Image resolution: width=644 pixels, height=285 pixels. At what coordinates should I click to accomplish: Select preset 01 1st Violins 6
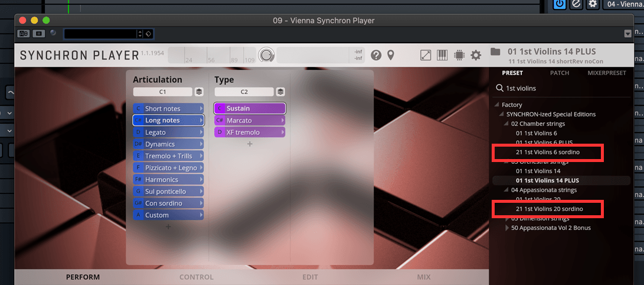(537, 133)
